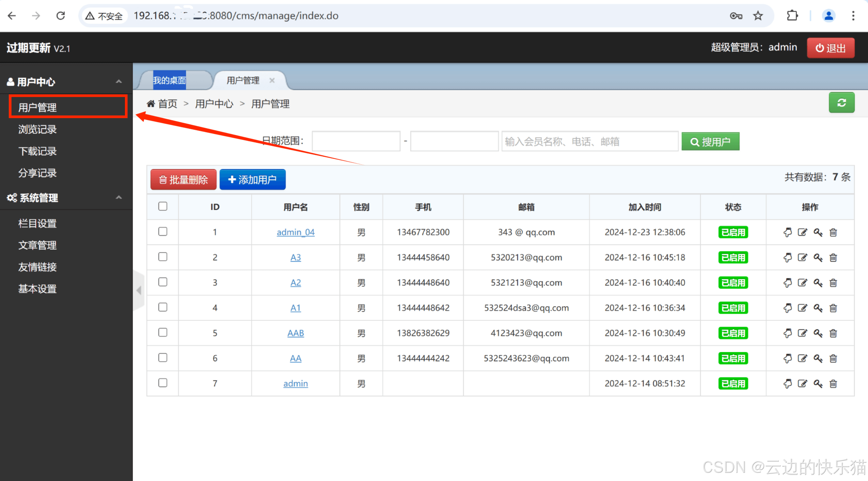The width and height of the screenshot is (868, 481).
Task: Click the hand-down disable icon for admin_04
Action: (787, 232)
